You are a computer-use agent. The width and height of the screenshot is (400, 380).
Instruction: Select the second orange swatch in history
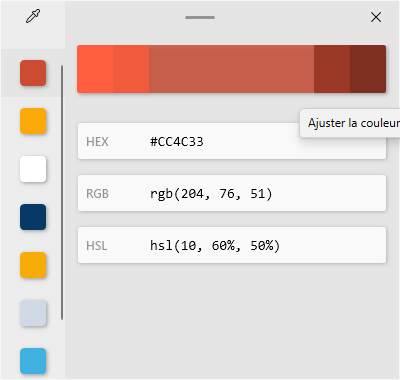[33, 265]
